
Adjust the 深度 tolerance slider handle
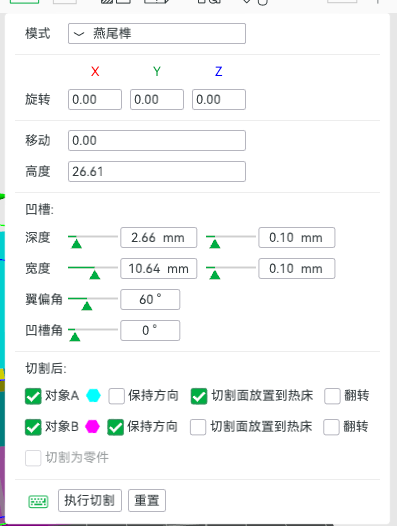coord(215,244)
